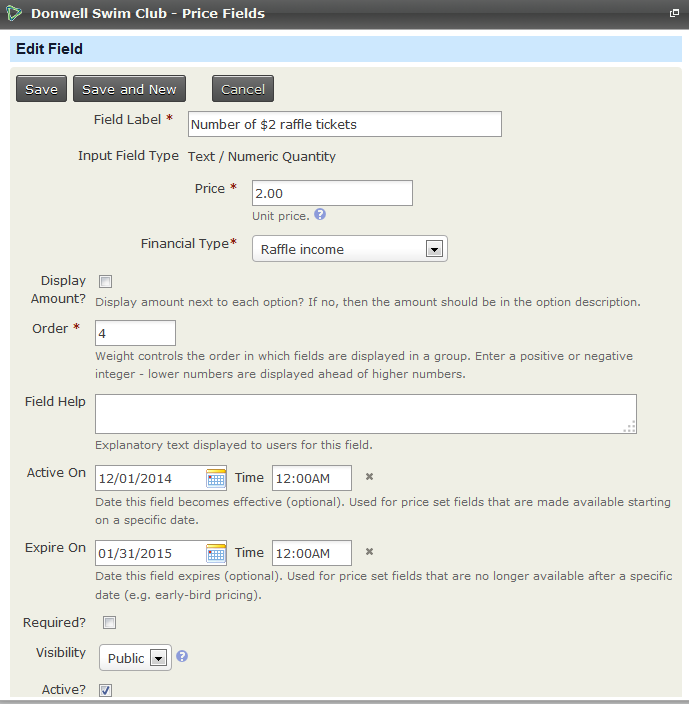This screenshot has width=689, height=704.
Task: Click the maximize dialog icon in title bar
Action: [x=675, y=14]
